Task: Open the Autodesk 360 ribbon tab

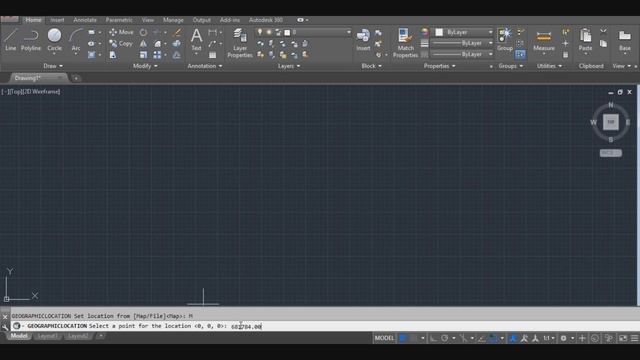Action: [266, 20]
